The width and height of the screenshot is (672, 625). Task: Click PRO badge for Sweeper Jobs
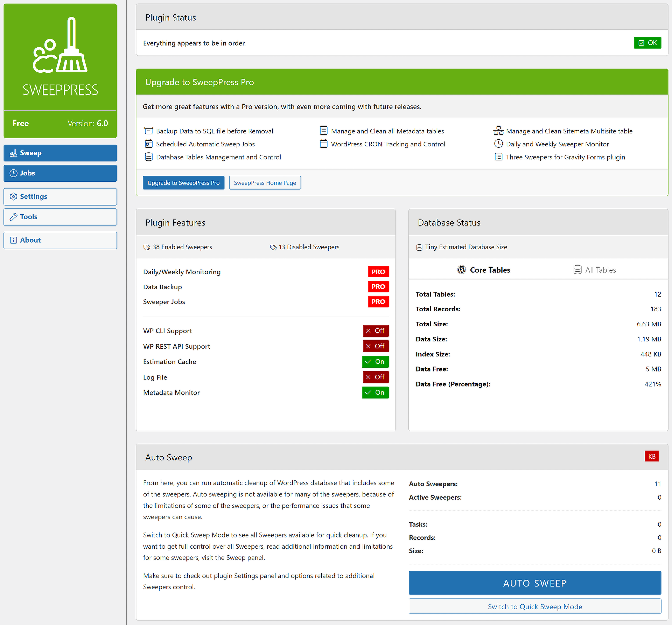(x=378, y=302)
